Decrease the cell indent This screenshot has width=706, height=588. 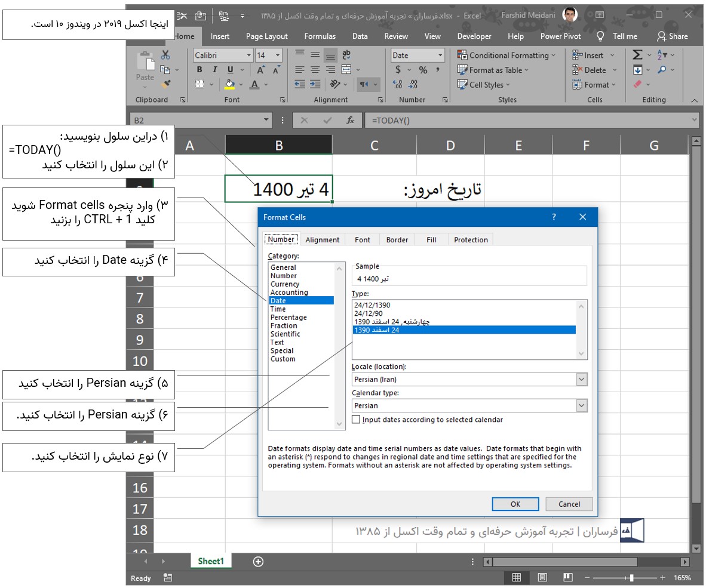pyautogui.click(x=299, y=84)
